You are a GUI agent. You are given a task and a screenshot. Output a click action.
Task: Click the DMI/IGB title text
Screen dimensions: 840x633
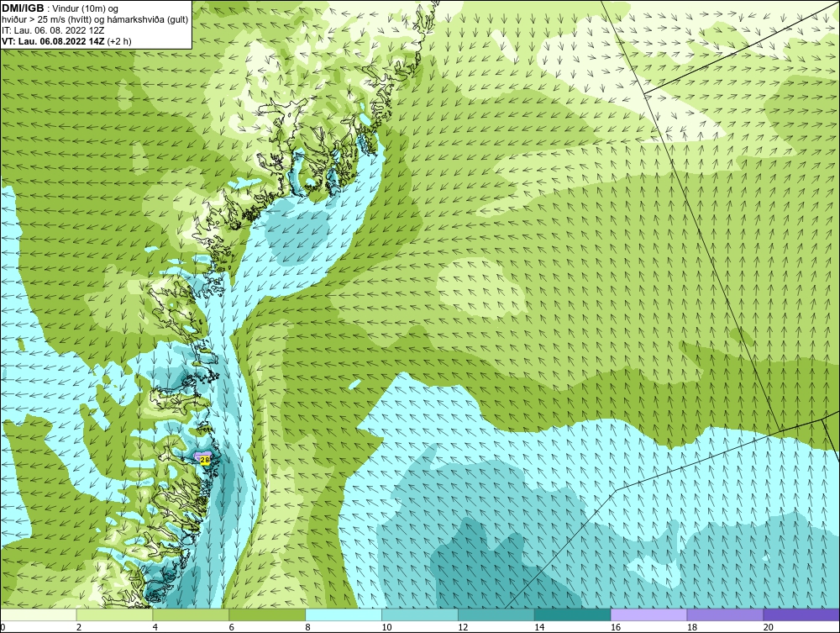coord(23,8)
